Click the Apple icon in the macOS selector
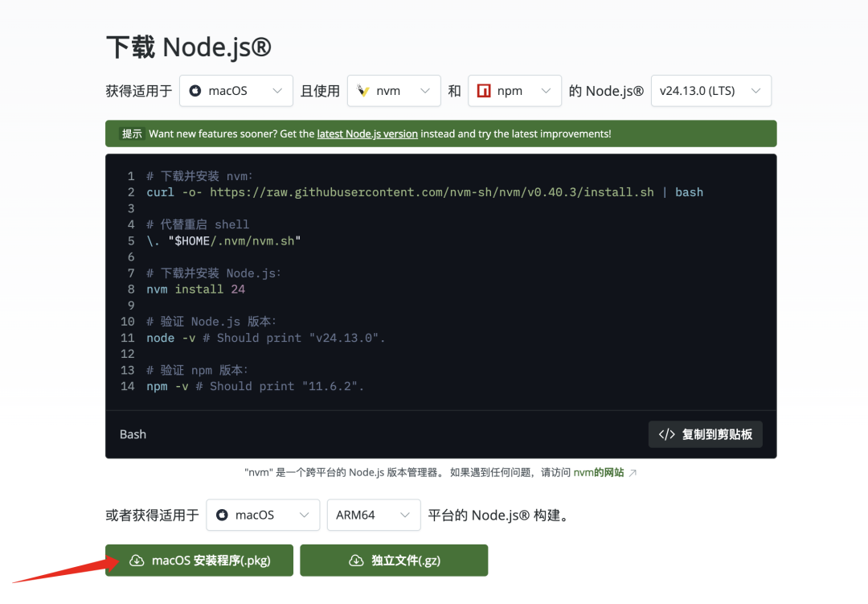 [195, 90]
